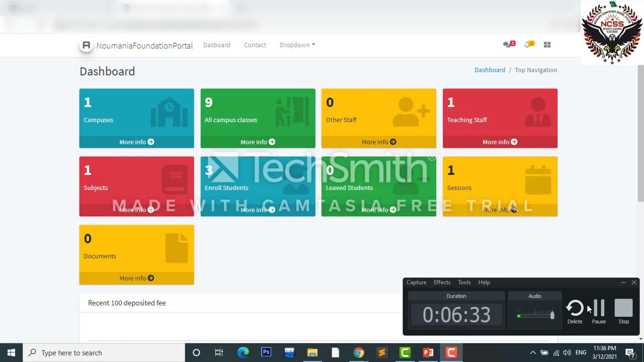Switch to Google Chrome on the taskbar
This screenshot has height=362, width=644.
pos(359,353)
